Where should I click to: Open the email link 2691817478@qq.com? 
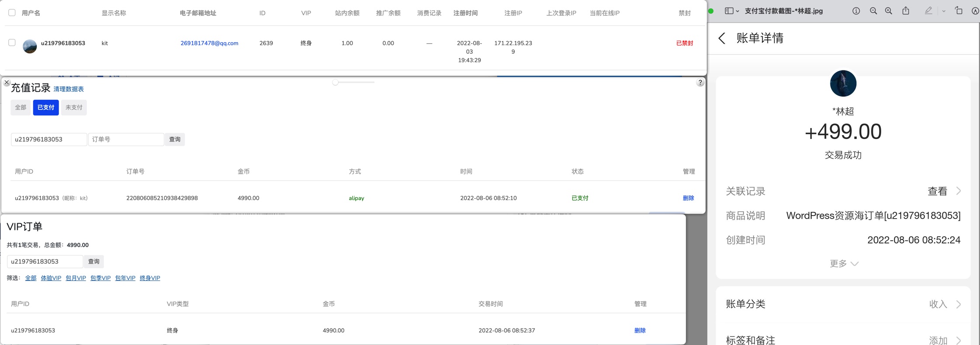(x=209, y=43)
